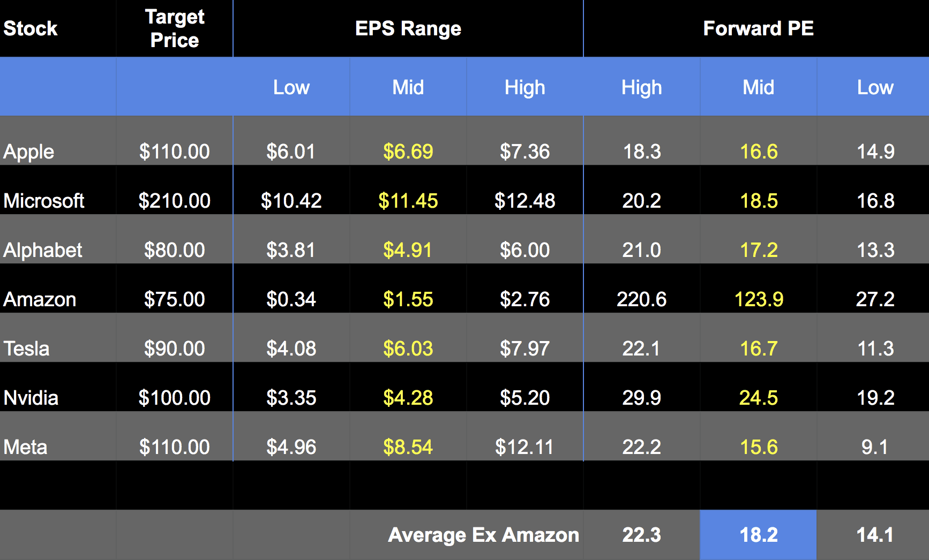Viewport: 929px width, 560px height.
Task: Click the EPS Range header
Action: coord(408,28)
